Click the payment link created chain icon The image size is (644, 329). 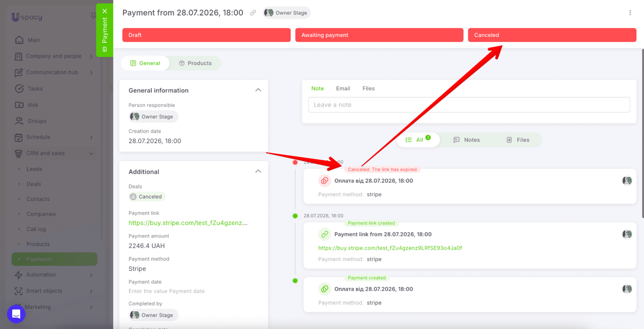pyautogui.click(x=325, y=234)
